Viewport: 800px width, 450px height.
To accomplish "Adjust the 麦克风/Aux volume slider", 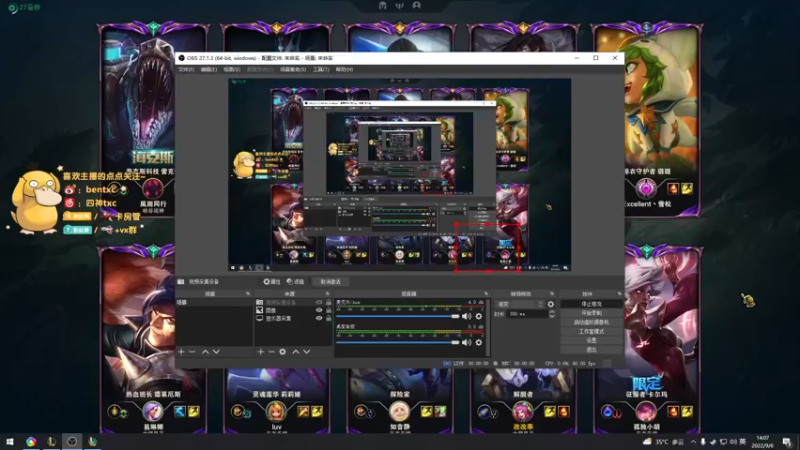I will (398, 316).
